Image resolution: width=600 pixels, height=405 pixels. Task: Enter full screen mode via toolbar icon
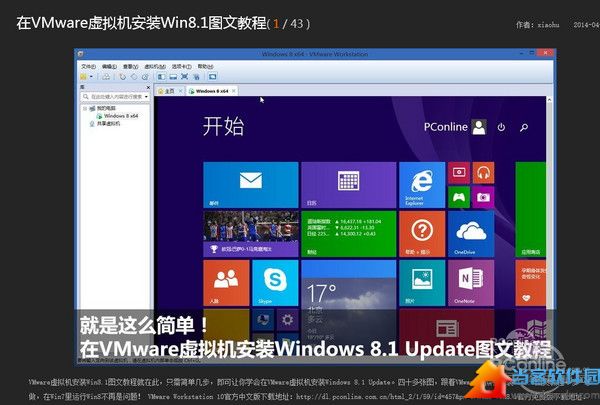tap(184, 77)
